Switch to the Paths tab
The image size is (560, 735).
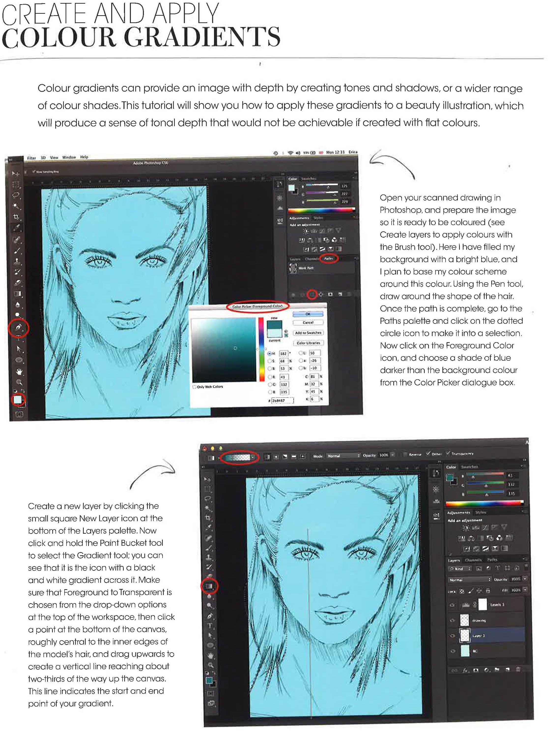pyautogui.click(x=329, y=259)
